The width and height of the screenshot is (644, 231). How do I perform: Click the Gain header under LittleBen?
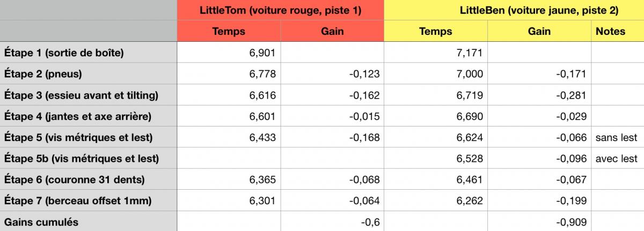pyautogui.click(x=539, y=31)
